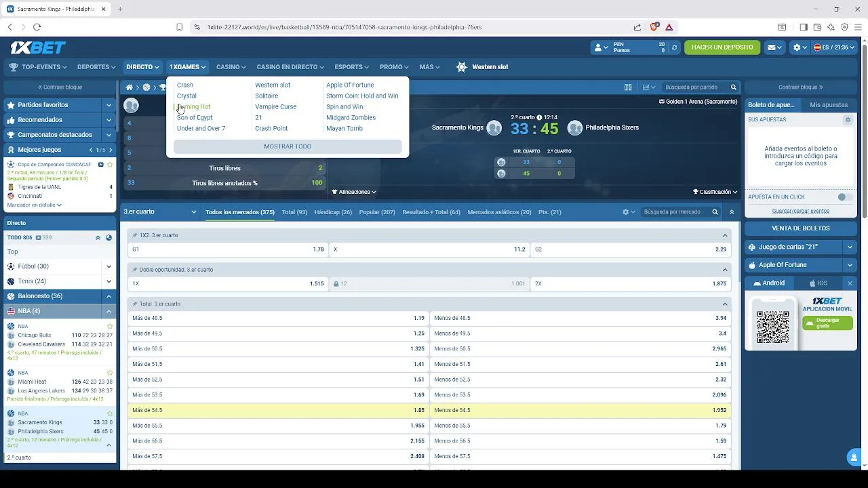
Task: Add Sacramento Kings match to favorites star
Action: click(110, 413)
